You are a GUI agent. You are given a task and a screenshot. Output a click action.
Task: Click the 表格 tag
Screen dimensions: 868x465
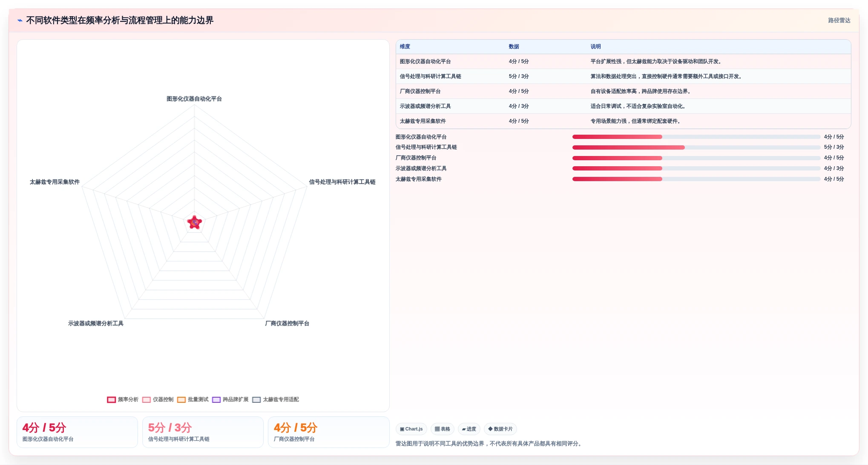pos(442,429)
